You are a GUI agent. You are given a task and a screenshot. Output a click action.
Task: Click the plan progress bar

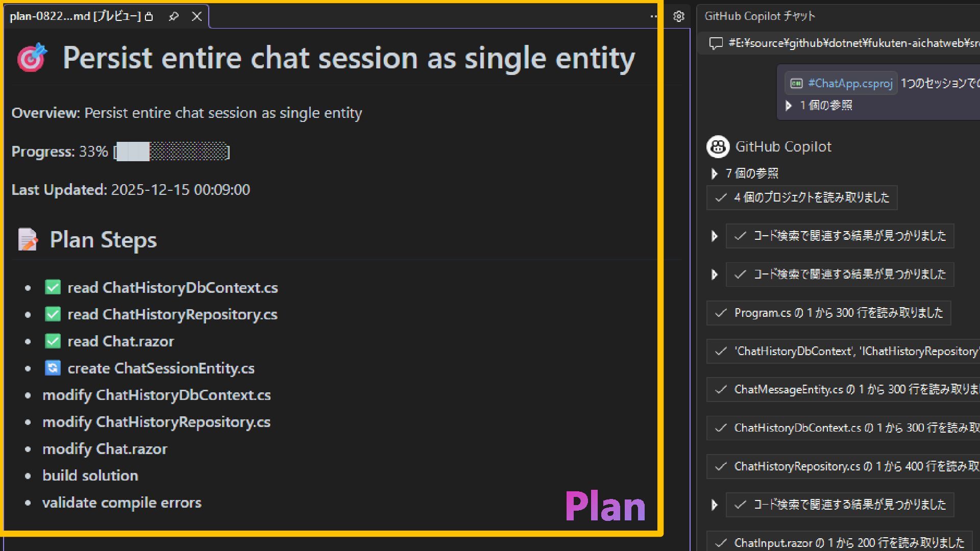coord(172,152)
